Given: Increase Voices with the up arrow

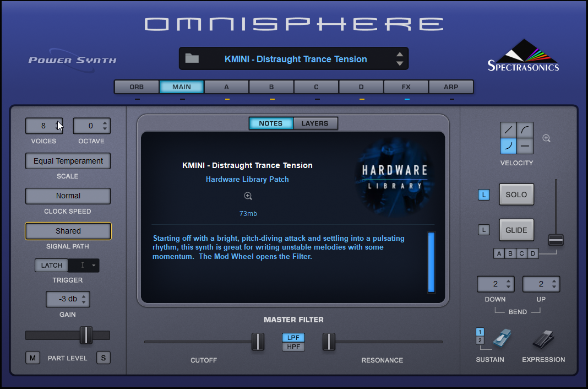Looking at the screenshot, I should coord(58,123).
